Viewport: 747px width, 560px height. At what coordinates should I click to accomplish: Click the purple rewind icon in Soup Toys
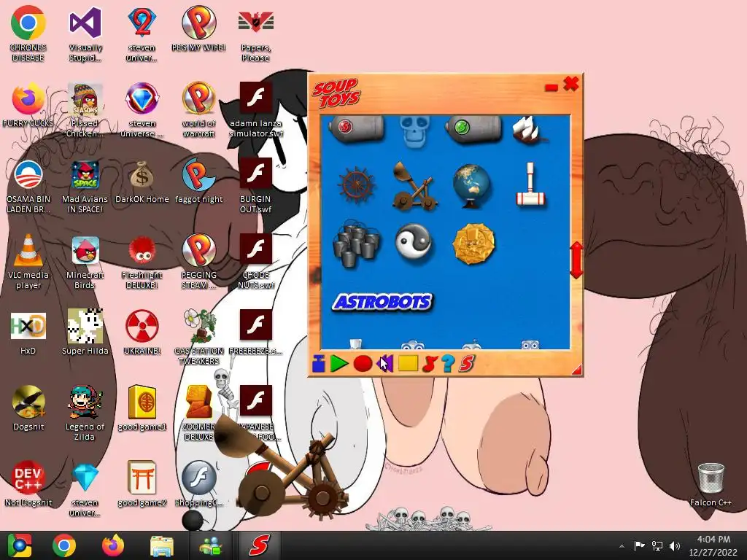tap(385, 364)
